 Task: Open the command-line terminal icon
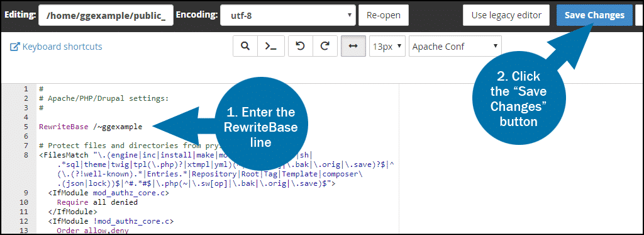pyautogui.click(x=270, y=46)
